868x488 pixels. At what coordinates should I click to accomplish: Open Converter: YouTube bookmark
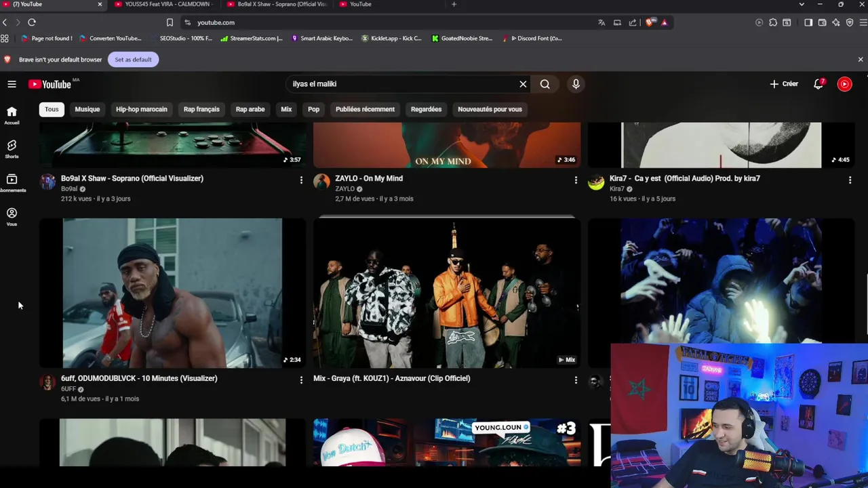click(x=111, y=39)
